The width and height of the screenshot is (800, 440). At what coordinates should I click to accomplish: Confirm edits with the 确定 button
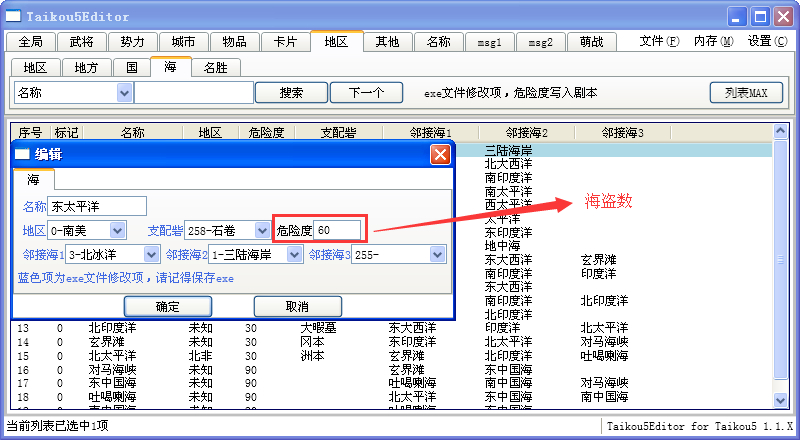[168, 306]
